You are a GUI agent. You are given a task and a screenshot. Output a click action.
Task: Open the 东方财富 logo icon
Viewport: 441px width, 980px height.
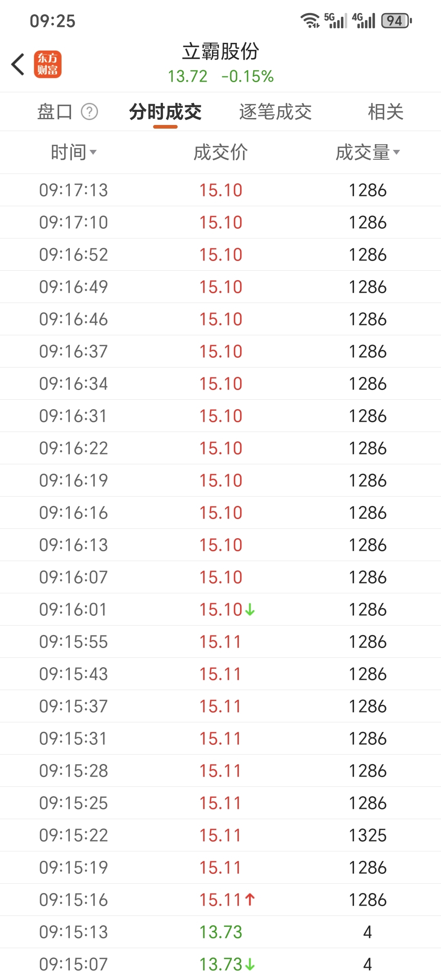pos(48,65)
